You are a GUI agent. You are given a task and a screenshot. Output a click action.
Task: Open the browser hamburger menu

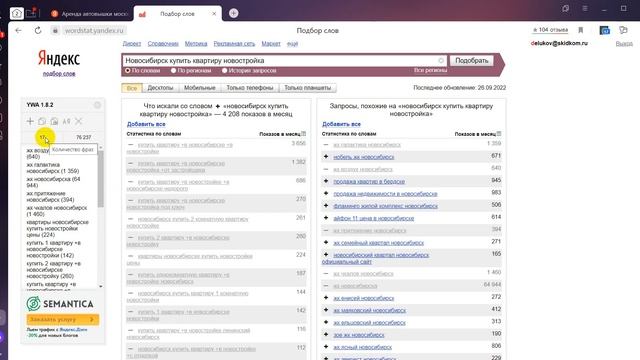[584, 8]
